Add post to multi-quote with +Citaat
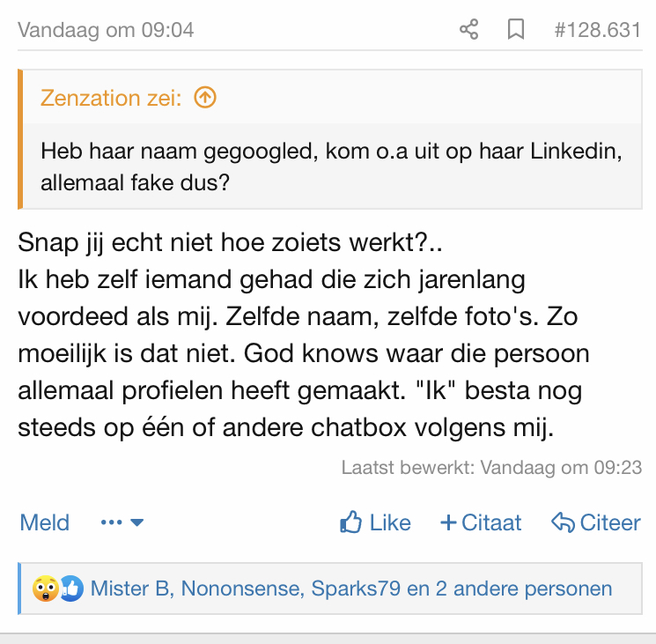This screenshot has width=656, height=644. click(481, 522)
